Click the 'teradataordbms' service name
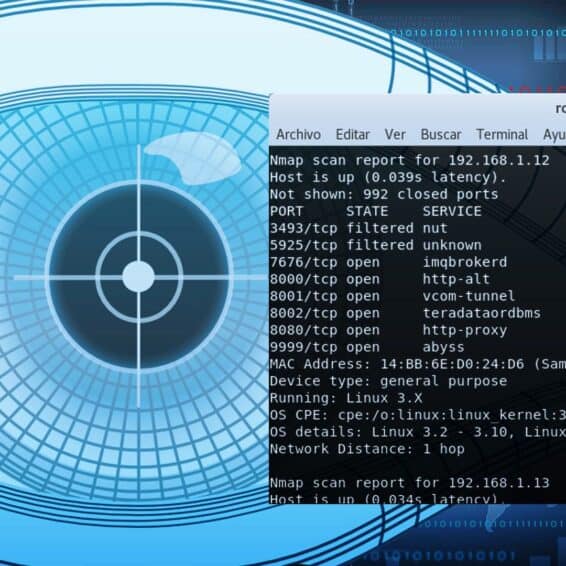 point(482,313)
